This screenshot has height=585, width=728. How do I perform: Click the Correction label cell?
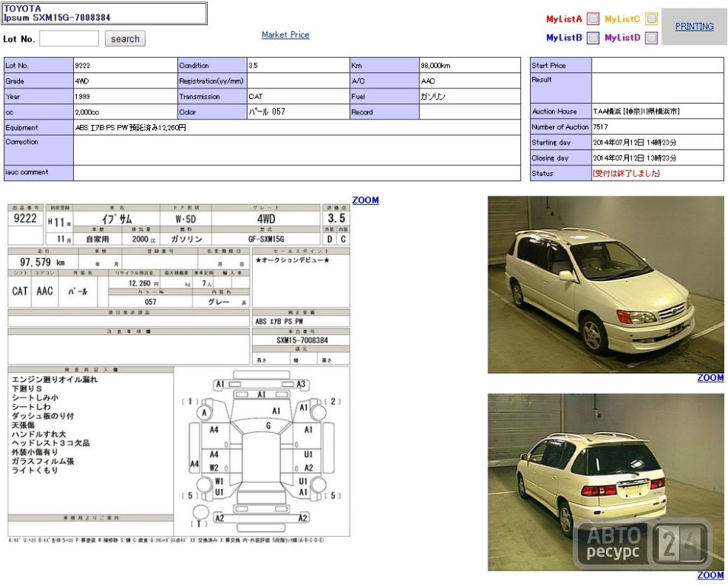pyautogui.click(x=39, y=150)
